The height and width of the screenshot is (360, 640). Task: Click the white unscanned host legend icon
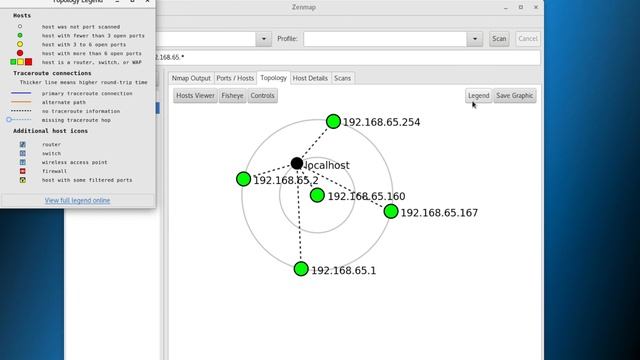pyautogui.click(x=20, y=27)
